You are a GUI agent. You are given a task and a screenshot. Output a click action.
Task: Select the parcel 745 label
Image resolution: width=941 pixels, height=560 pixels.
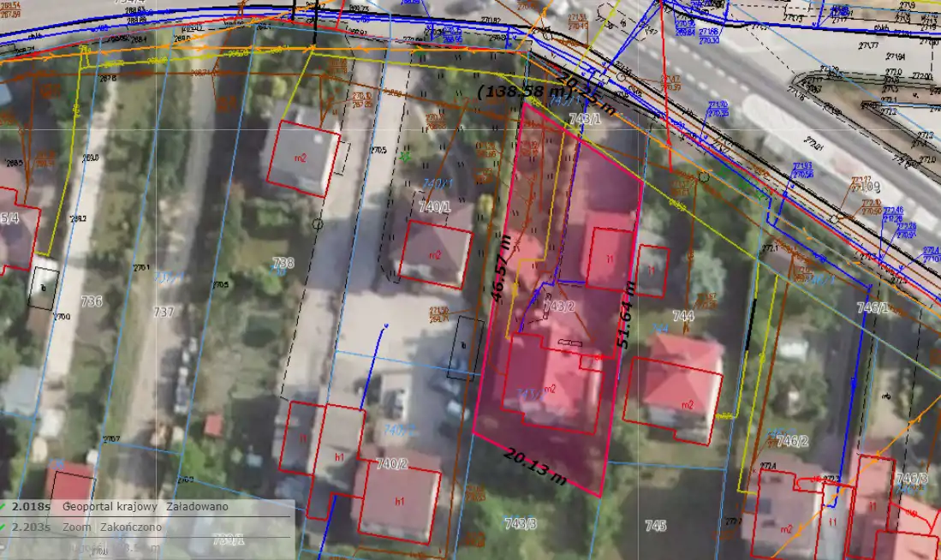pyautogui.click(x=655, y=525)
